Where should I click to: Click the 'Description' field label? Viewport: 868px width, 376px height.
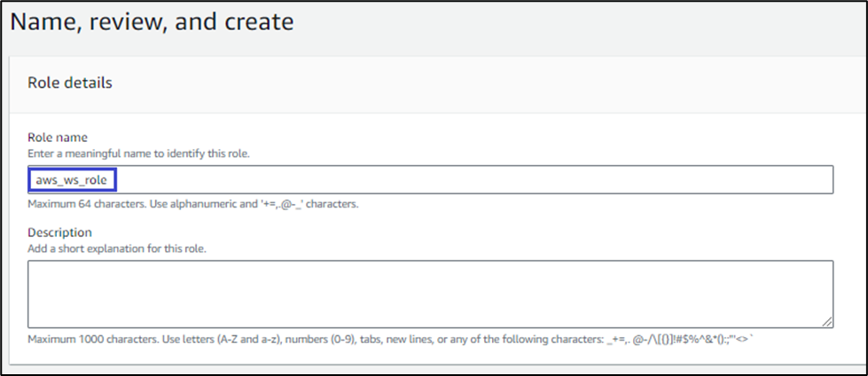[x=60, y=232]
